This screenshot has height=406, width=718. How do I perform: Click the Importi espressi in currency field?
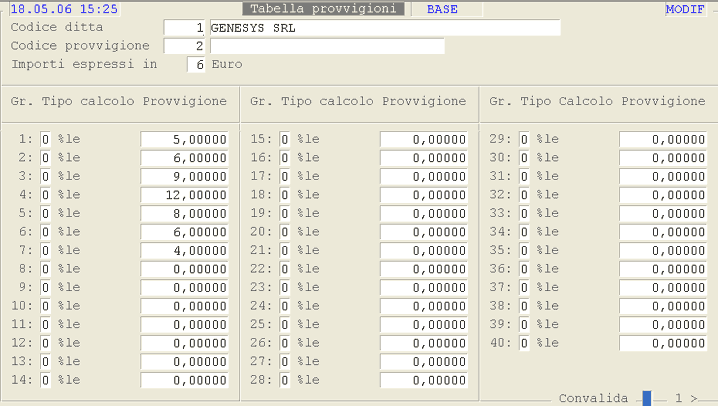click(196, 65)
